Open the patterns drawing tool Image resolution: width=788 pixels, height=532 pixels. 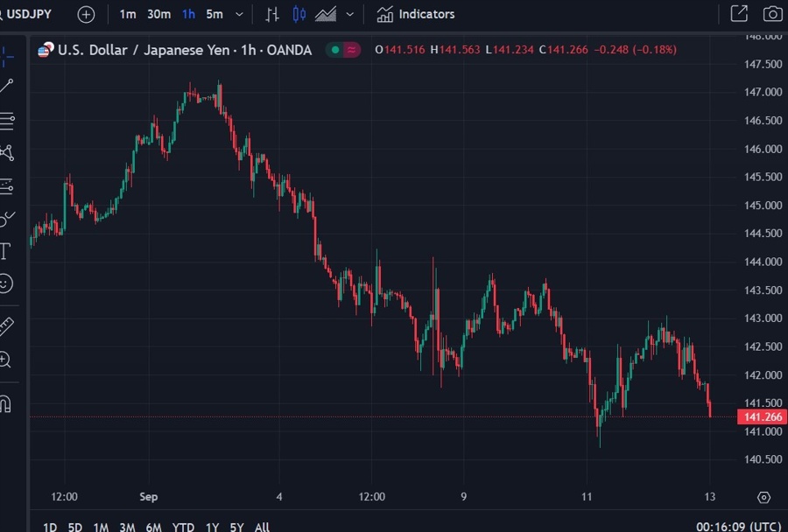[x=7, y=153]
